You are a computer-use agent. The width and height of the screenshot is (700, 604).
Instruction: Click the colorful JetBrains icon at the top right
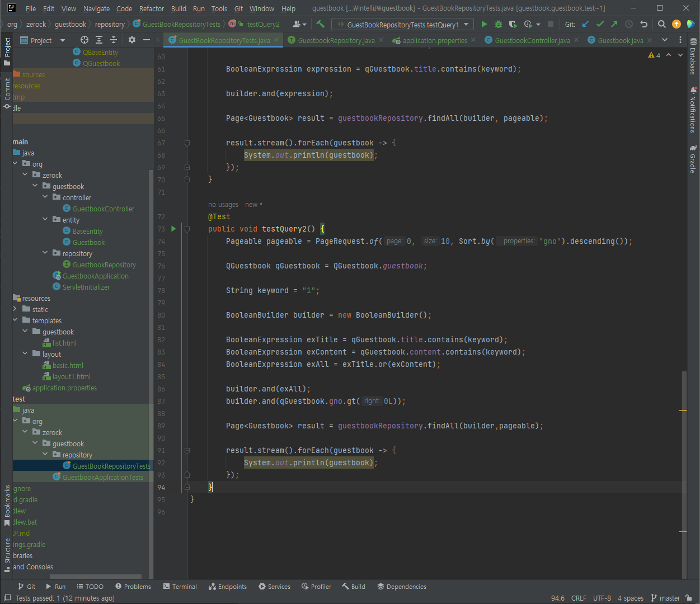click(x=690, y=24)
